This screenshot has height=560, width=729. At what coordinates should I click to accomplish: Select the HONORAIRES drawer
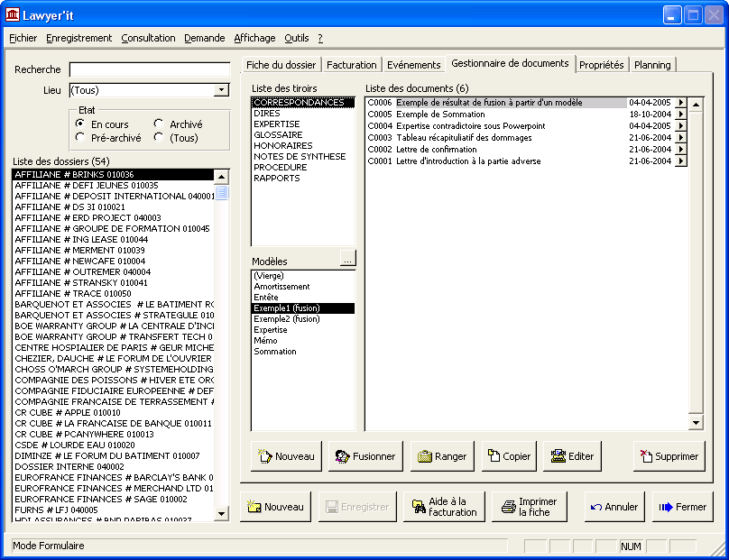click(x=283, y=146)
